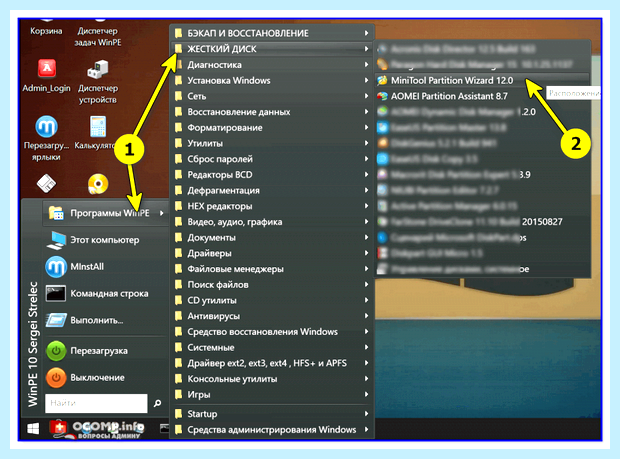The width and height of the screenshot is (620, 459).
Task: Open CD утилиты menu entry
Action: click(272, 300)
